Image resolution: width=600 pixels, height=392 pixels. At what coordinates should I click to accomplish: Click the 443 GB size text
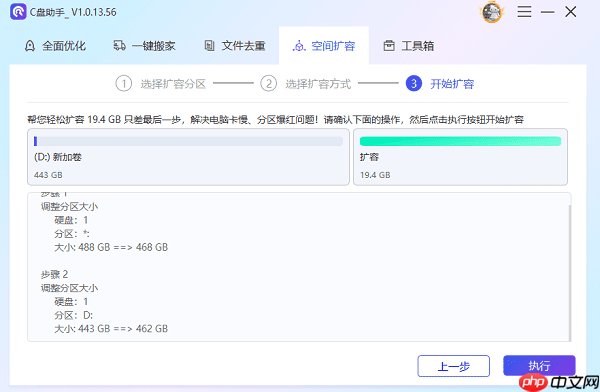pos(48,175)
